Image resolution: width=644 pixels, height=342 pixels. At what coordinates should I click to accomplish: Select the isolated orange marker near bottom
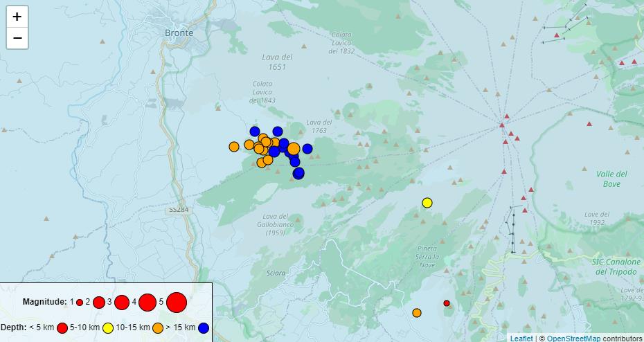(x=417, y=313)
